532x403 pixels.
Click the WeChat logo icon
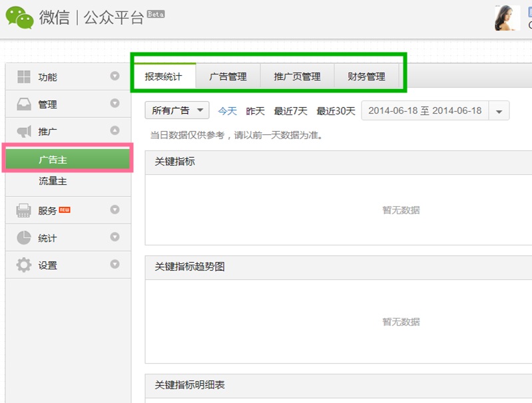(20, 18)
